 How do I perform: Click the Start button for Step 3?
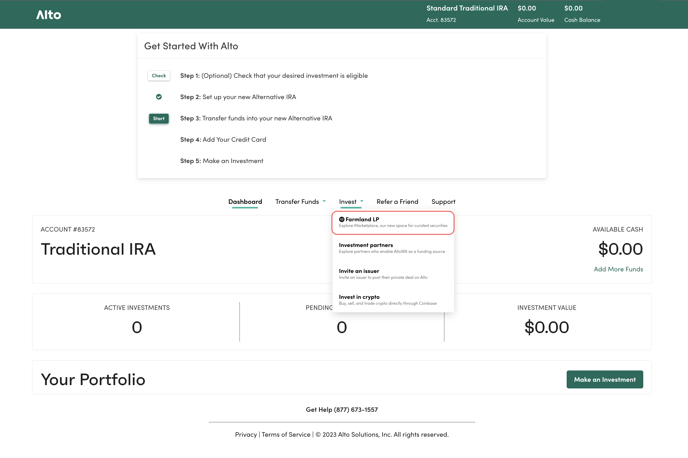[159, 118]
